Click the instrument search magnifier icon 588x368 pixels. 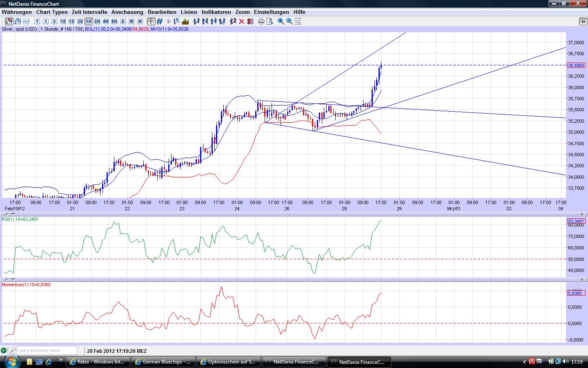[13, 350]
